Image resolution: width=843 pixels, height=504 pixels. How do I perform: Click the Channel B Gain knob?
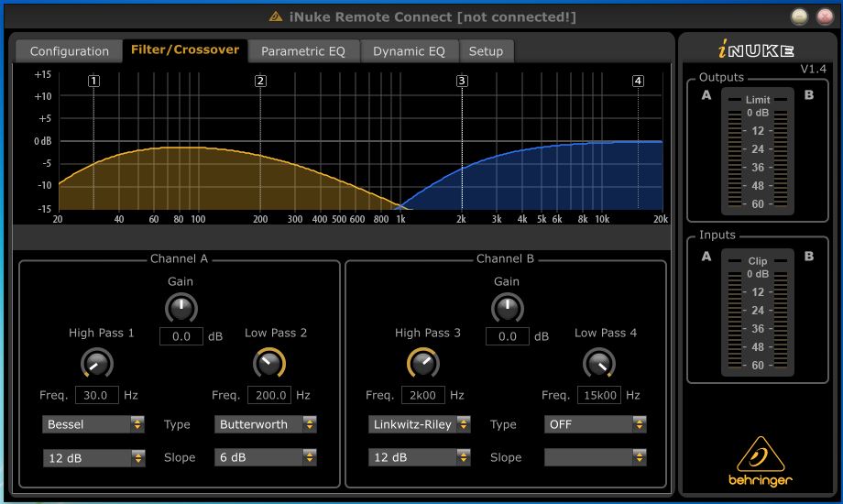[x=508, y=308]
